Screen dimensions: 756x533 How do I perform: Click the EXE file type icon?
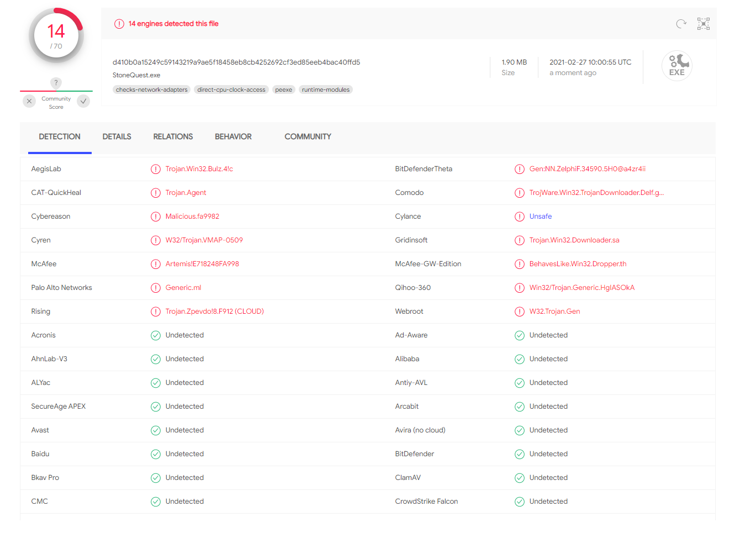(676, 66)
